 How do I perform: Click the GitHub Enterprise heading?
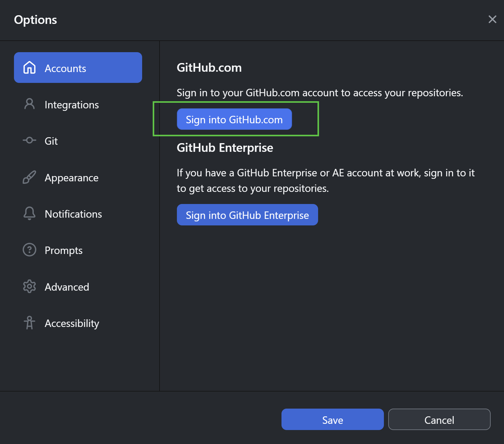(x=225, y=148)
